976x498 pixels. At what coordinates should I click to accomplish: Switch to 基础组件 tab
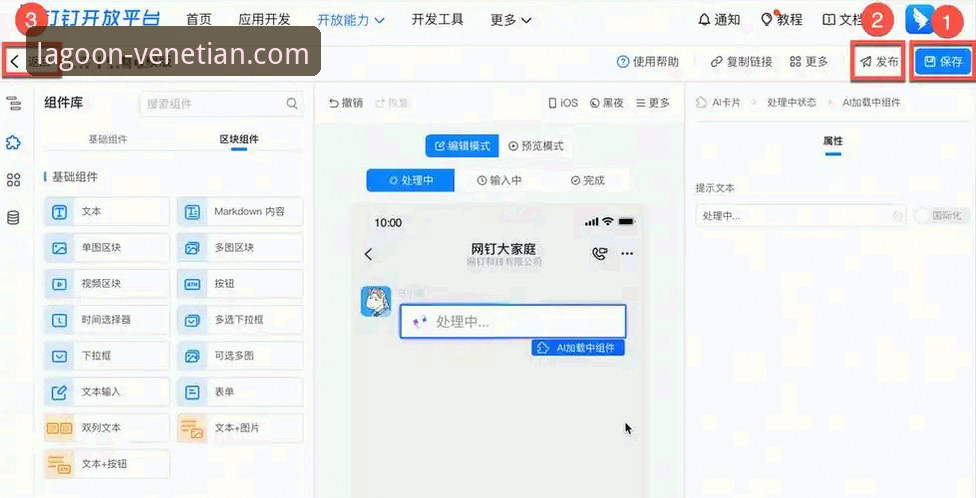click(108, 139)
